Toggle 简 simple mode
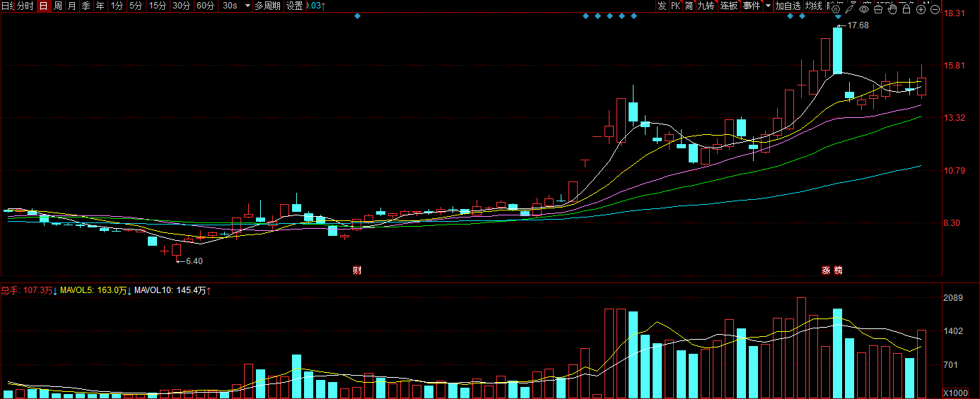The image size is (980, 399). [x=689, y=6]
